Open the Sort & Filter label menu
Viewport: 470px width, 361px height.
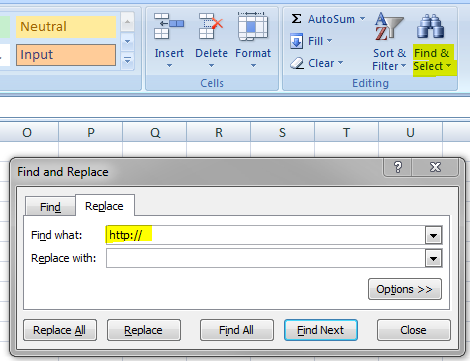pyautogui.click(x=389, y=60)
